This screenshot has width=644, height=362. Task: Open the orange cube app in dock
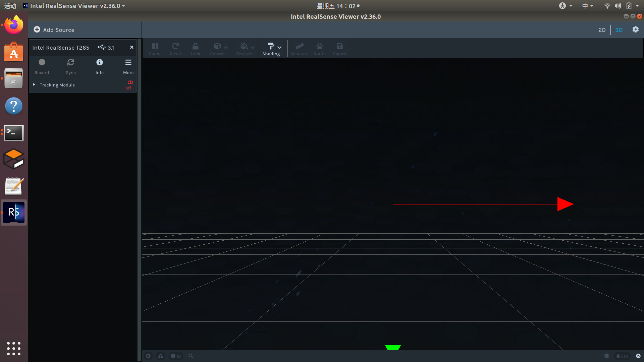coord(14,159)
